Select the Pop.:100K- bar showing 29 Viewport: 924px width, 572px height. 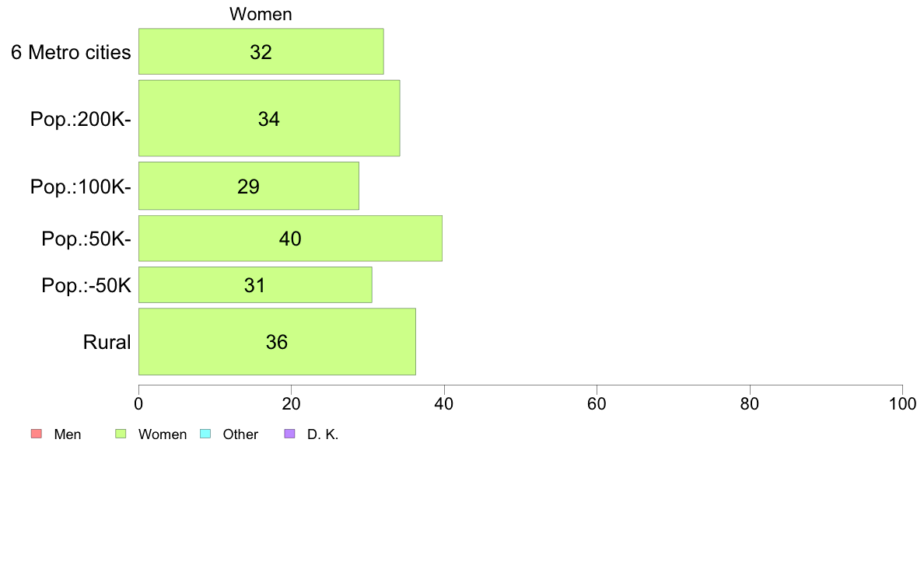249,186
